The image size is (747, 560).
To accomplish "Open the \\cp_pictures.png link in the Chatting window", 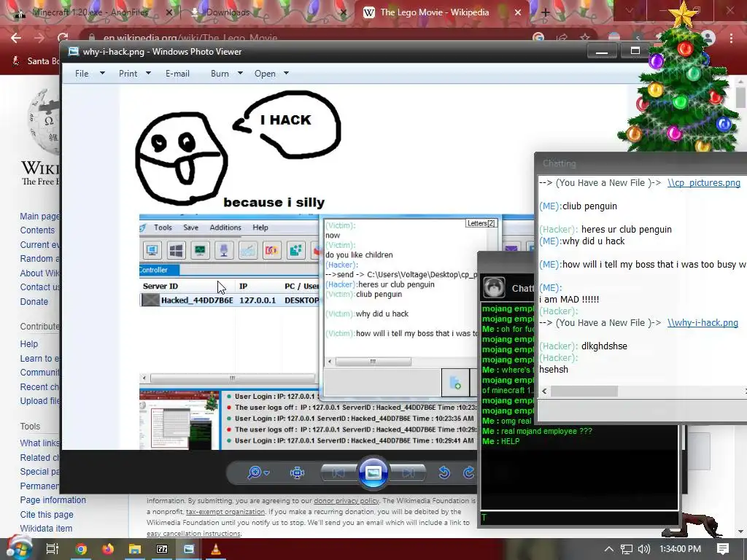I will (704, 183).
